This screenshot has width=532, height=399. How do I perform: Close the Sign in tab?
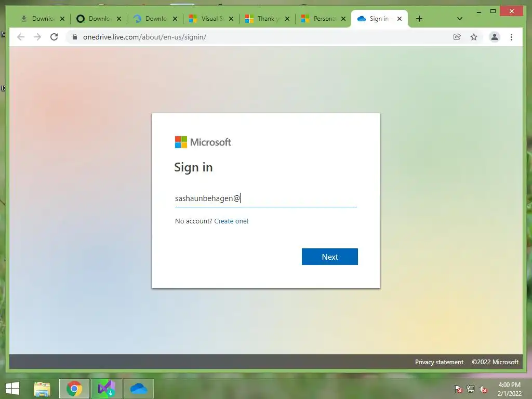click(400, 19)
